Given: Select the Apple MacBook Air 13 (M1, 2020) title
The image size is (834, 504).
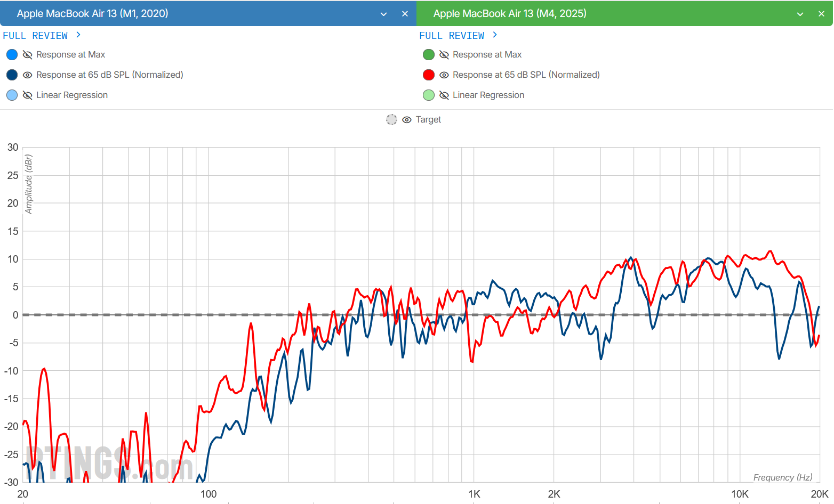Looking at the screenshot, I should pos(92,13).
